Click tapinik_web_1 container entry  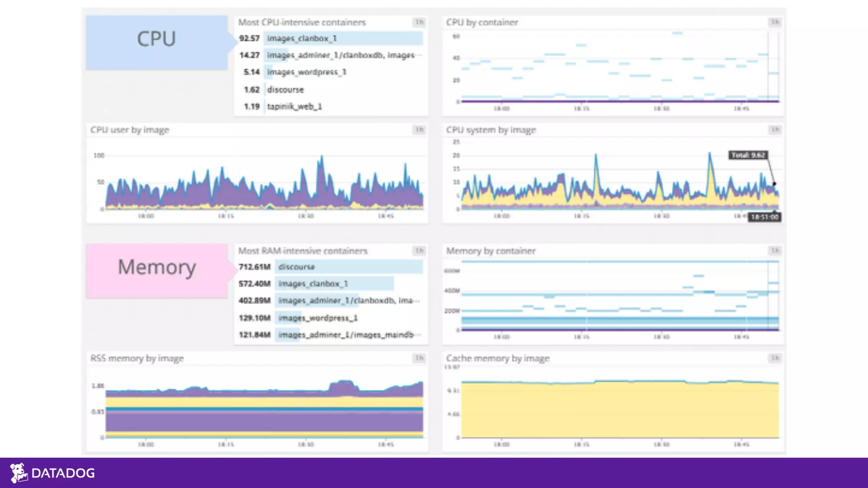pos(294,107)
